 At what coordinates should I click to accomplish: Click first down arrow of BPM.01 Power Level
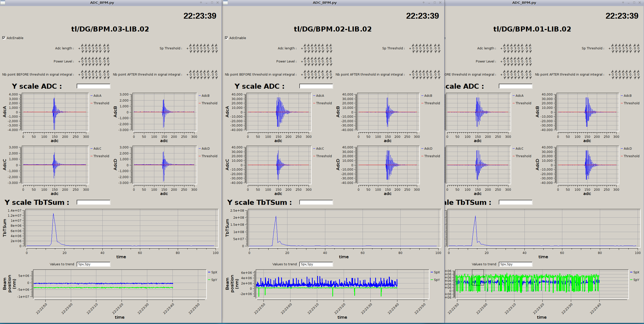505,65
